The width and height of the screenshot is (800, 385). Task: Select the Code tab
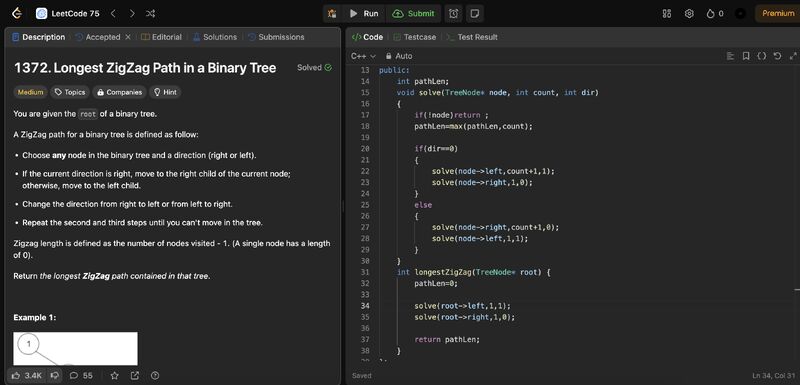click(x=367, y=37)
